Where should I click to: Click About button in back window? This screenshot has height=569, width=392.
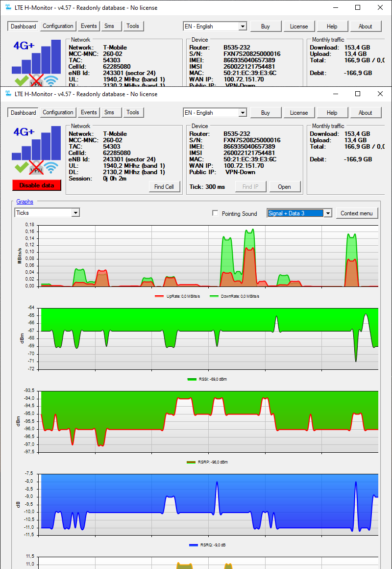click(365, 26)
